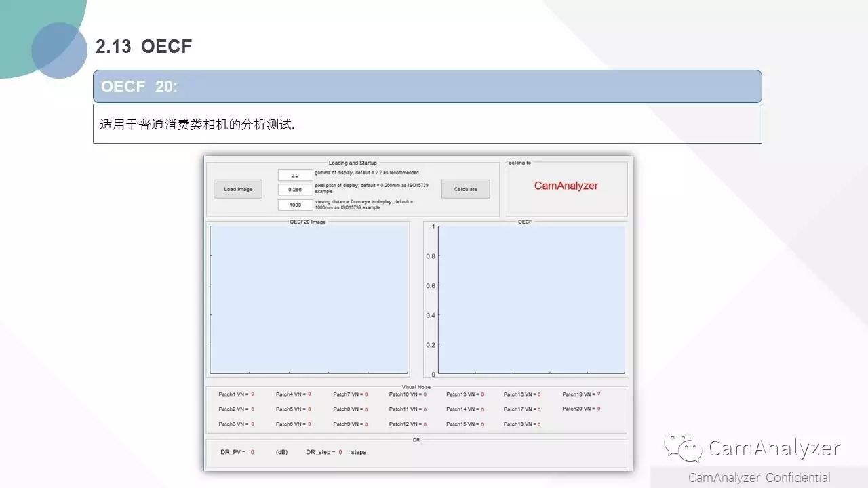Click inside the OECF plot axes
The image size is (868, 488).
tap(532, 300)
